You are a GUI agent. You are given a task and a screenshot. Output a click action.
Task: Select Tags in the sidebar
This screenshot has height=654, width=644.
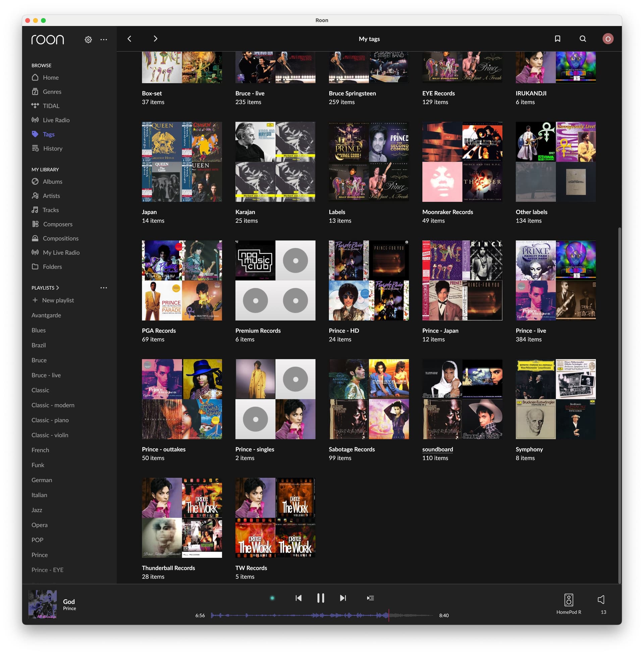[43, 134]
